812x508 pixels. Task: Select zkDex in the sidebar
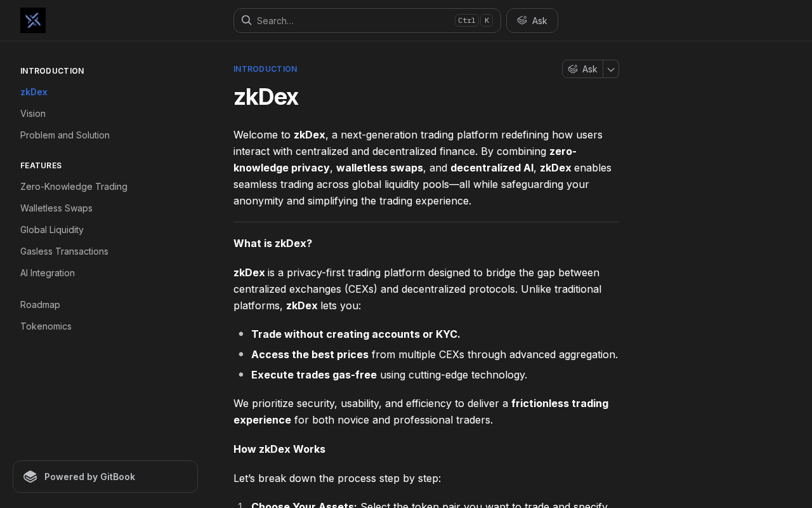34,92
